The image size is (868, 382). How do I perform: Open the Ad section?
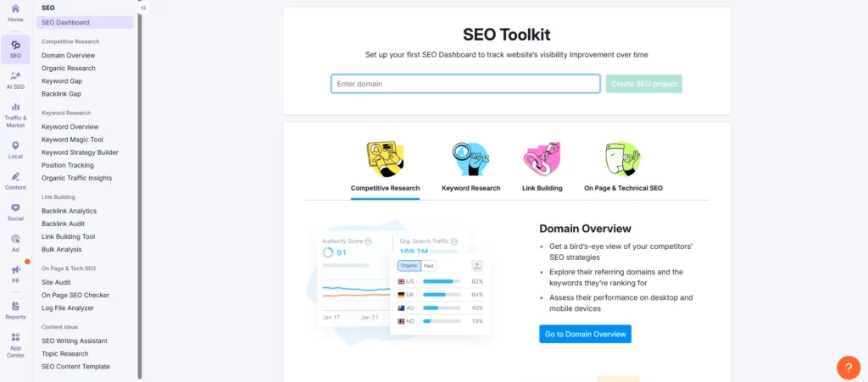15,243
